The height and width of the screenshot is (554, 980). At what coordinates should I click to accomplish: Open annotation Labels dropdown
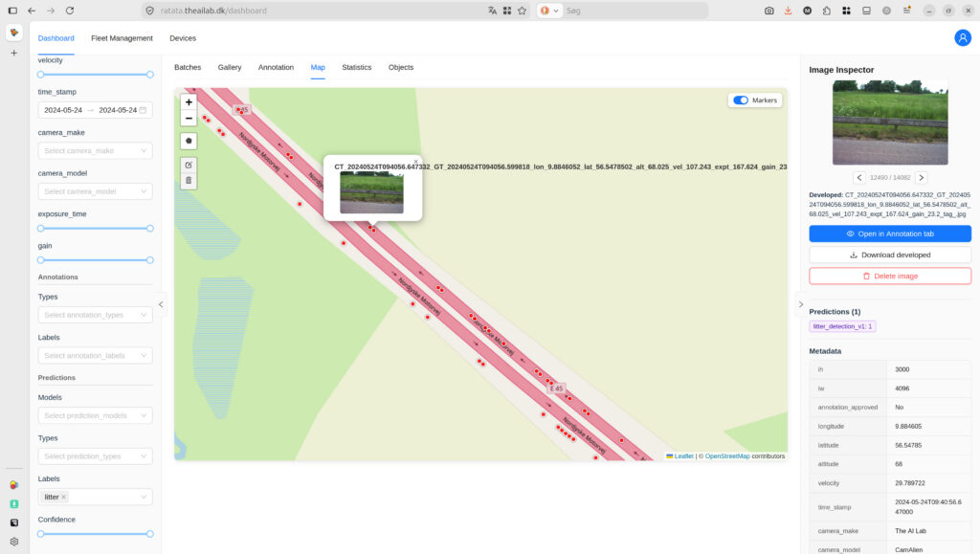tap(95, 355)
